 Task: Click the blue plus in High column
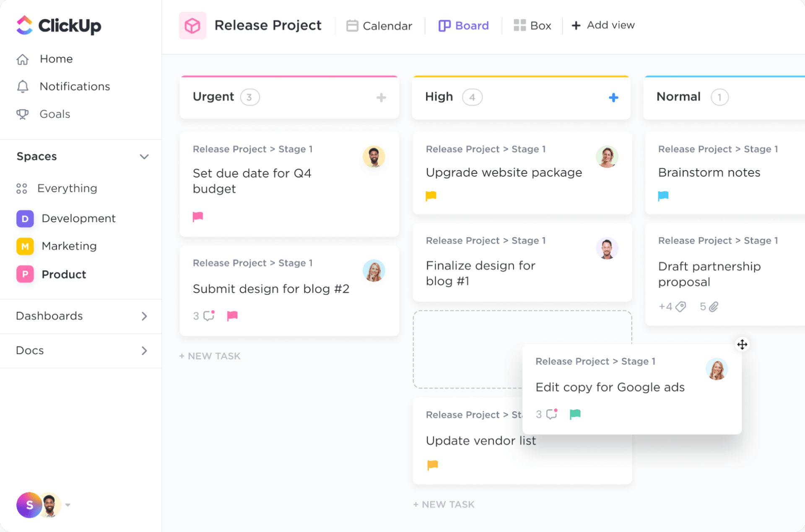pos(613,98)
